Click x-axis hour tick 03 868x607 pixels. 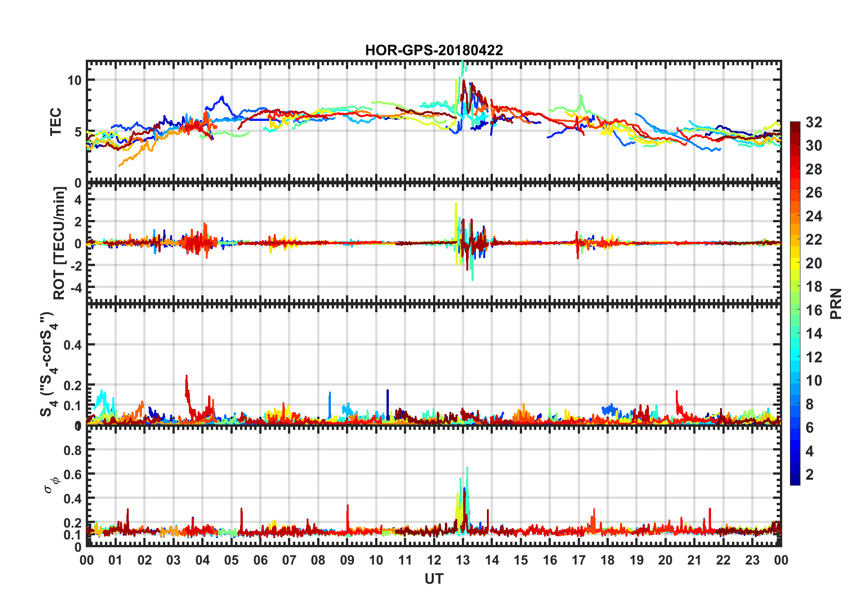173,560
